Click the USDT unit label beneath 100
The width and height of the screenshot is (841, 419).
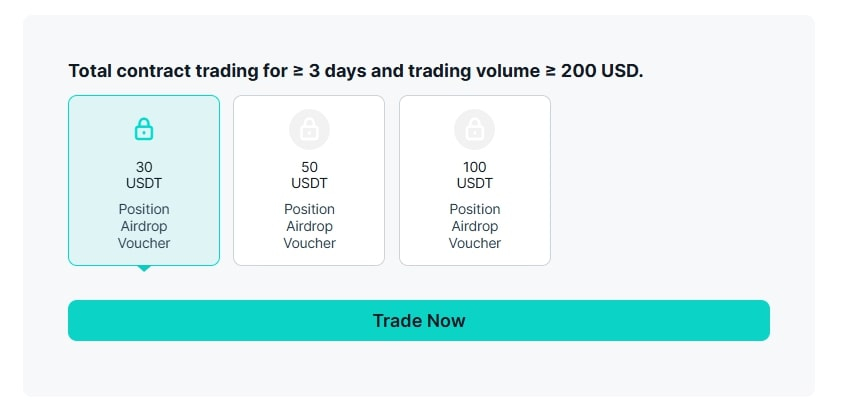pyautogui.click(x=474, y=183)
